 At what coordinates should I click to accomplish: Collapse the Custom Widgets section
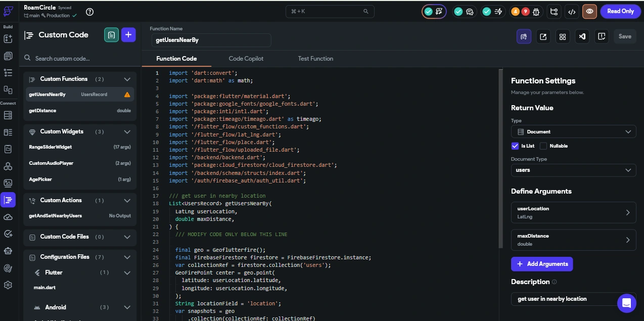(127, 131)
